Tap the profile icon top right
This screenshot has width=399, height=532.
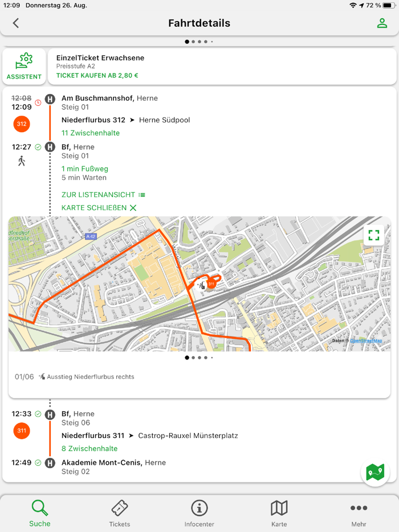pyautogui.click(x=382, y=23)
